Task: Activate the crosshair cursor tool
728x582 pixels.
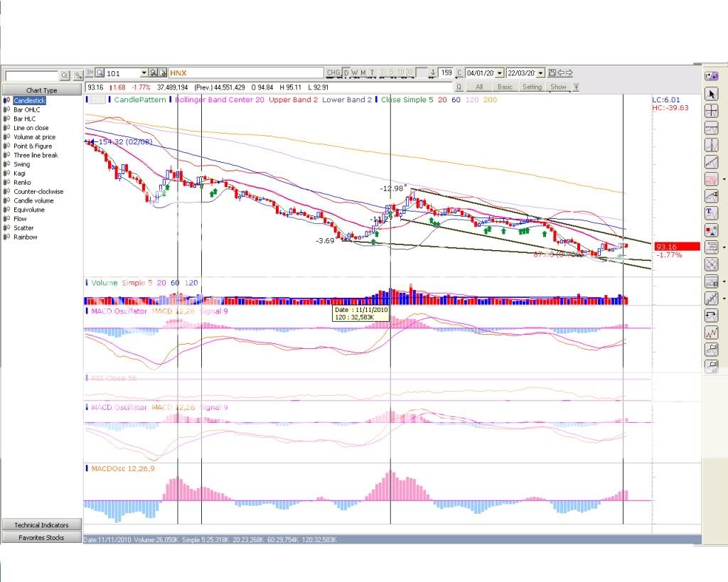Action: point(711,111)
